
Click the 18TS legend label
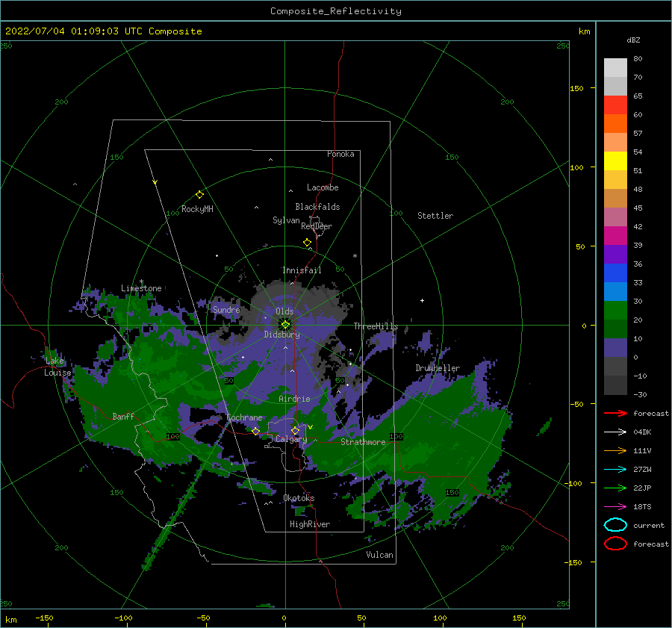642,507
